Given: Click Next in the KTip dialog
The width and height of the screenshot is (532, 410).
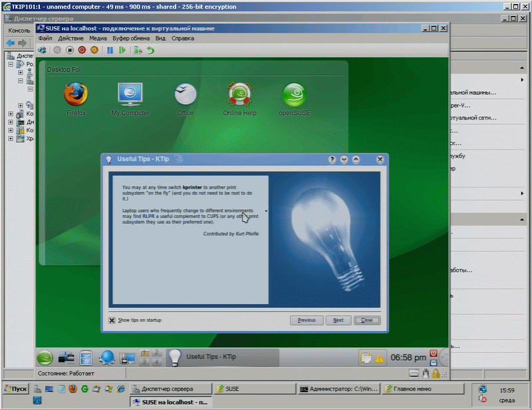Looking at the screenshot, I should click(x=338, y=320).
